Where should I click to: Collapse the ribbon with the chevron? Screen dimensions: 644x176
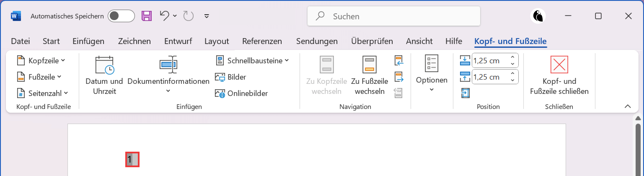(627, 106)
